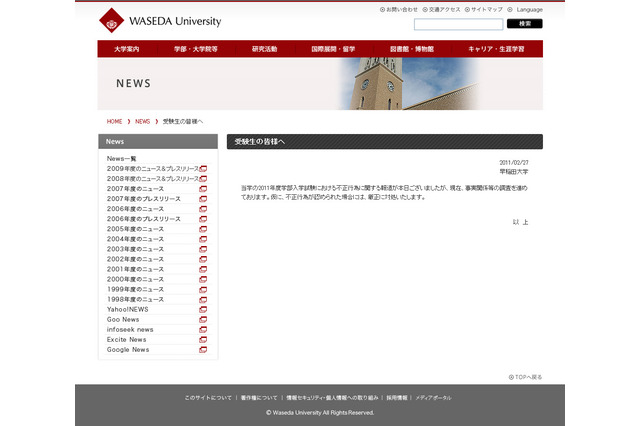The height and width of the screenshot is (426, 640).
Task: Open the 採用情報 footer link
Action: [397, 398]
